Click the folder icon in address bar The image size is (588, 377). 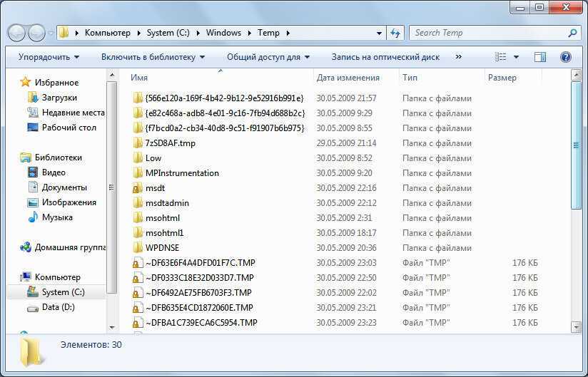pos(64,33)
